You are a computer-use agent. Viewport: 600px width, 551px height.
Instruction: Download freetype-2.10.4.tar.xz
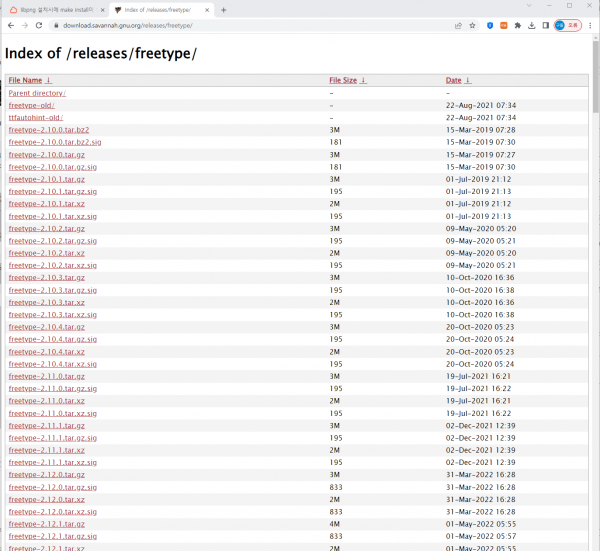[x=47, y=352]
